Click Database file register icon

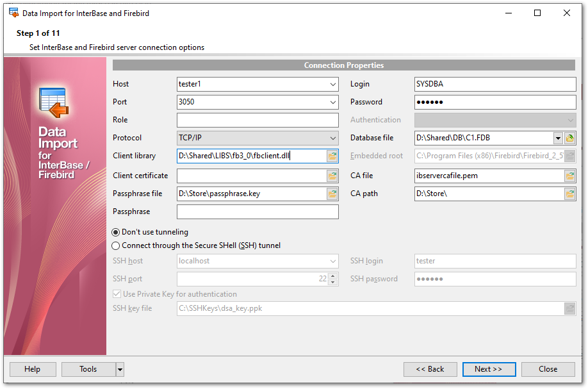pyautogui.click(x=569, y=138)
